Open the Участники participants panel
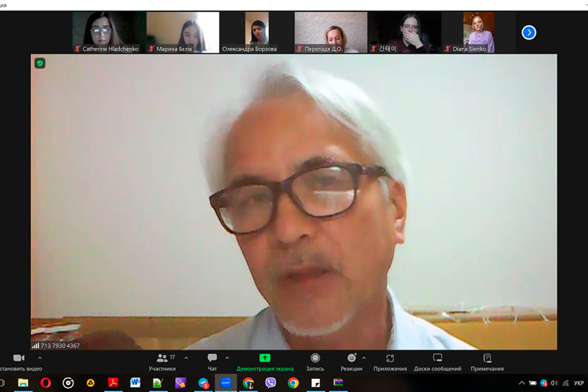Screen dimensions: 588x392 point(162,363)
